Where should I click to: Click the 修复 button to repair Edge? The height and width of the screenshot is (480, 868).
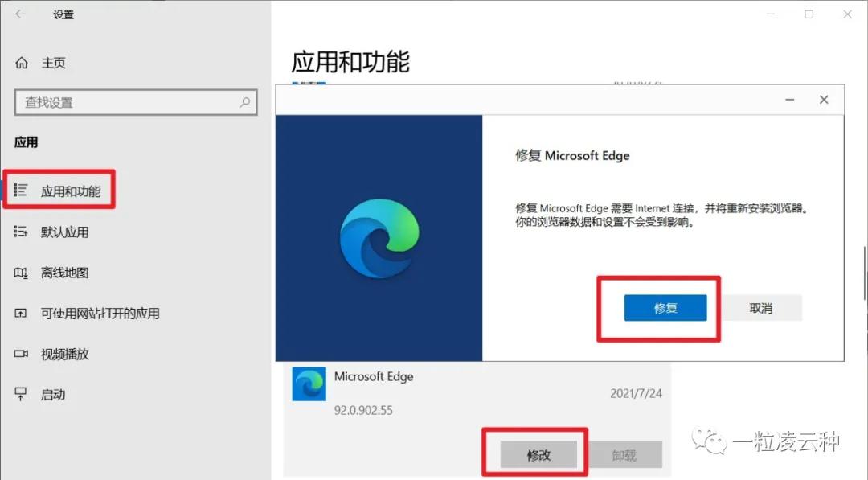pos(665,307)
